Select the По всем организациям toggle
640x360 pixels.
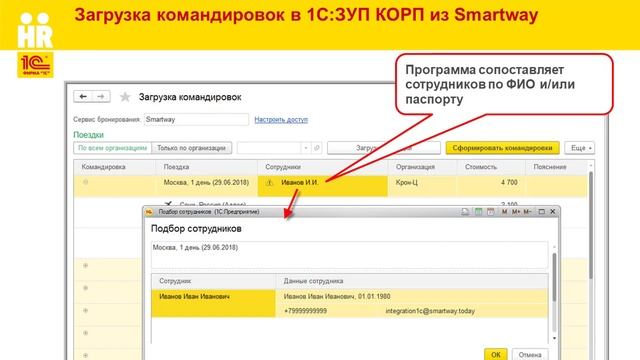[x=112, y=148]
